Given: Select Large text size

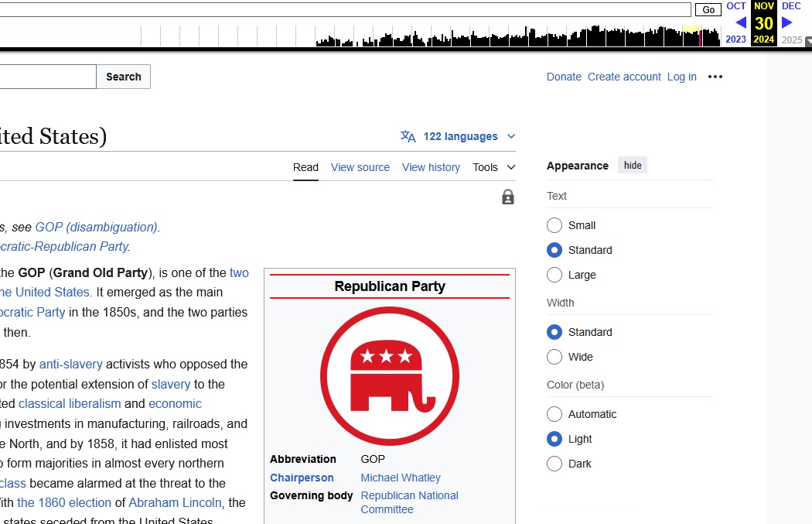Looking at the screenshot, I should point(554,275).
